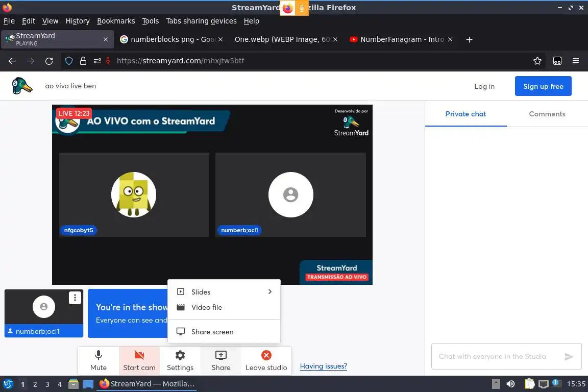Start the camera in the studio
The height and width of the screenshot is (392, 588).
click(x=139, y=361)
